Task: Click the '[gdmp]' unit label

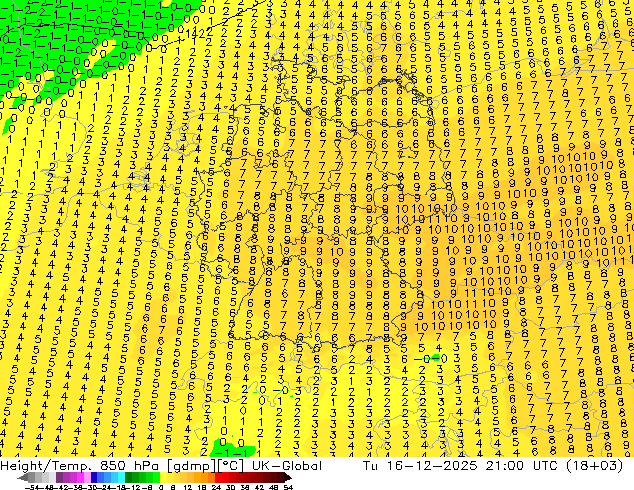Action: coord(191,466)
